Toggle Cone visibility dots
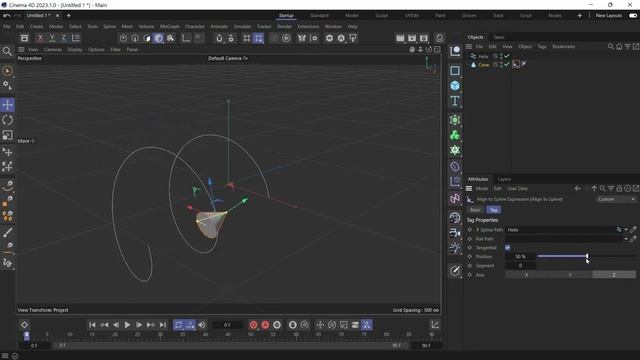Viewport: 640px width, 360px height. coord(501,65)
